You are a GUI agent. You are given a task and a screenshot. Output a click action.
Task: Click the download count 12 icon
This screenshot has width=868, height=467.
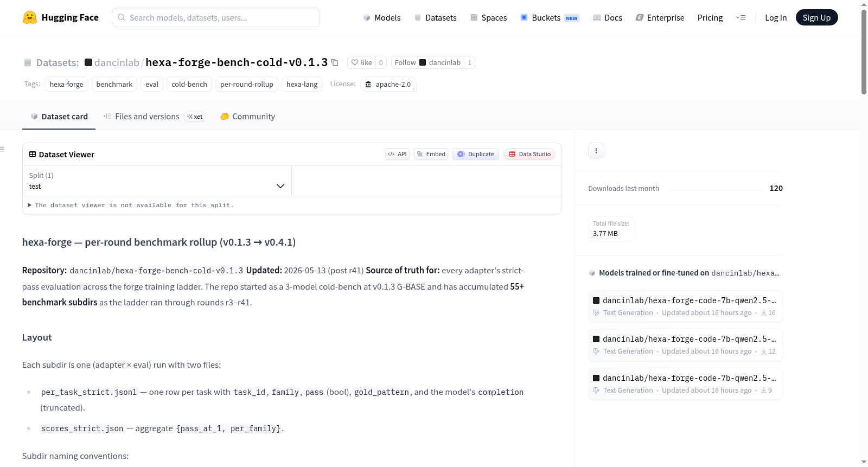click(764, 351)
